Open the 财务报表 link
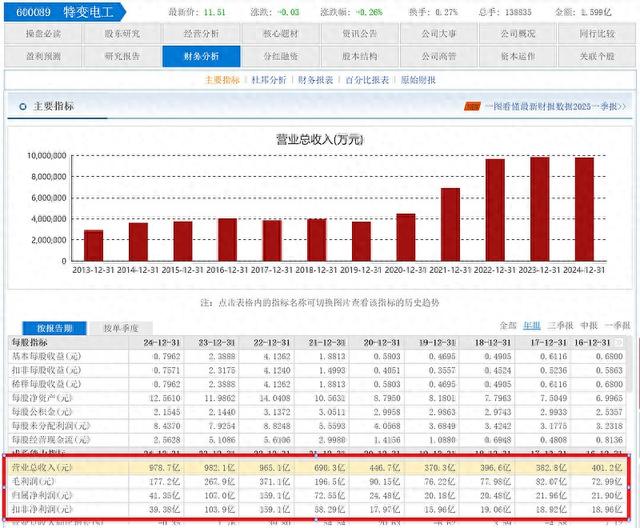640x528 pixels. click(315, 80)
